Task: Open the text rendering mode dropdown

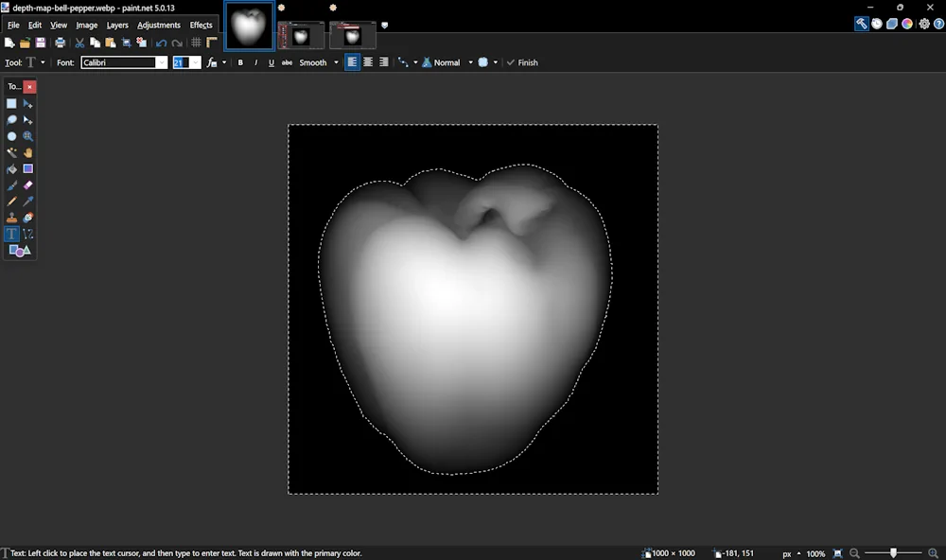Action: click(x=216, y=62)
